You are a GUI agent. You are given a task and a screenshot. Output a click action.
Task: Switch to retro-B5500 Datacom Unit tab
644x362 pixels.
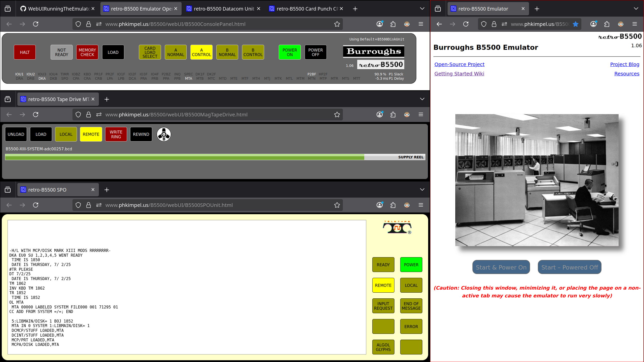(223, 9)
